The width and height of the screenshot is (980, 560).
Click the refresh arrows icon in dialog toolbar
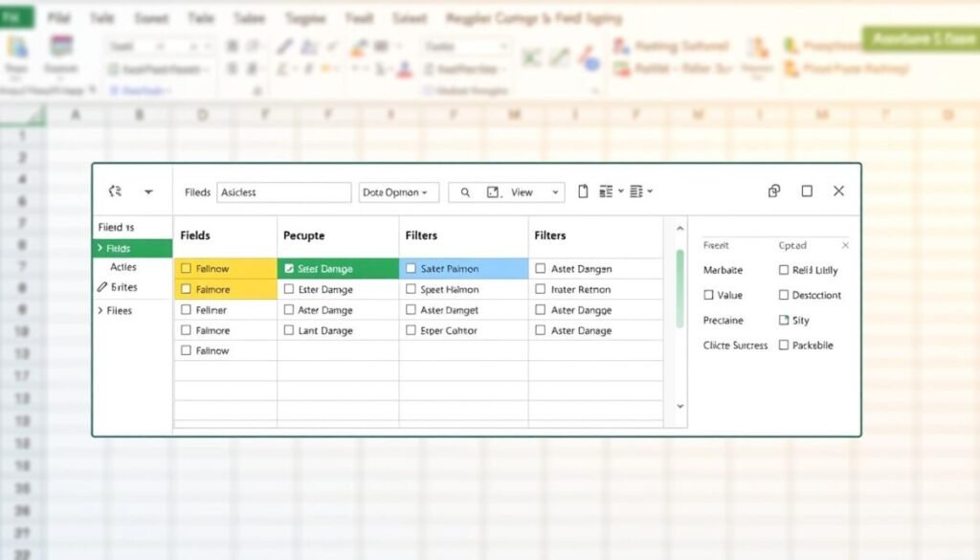coord(115,191)
